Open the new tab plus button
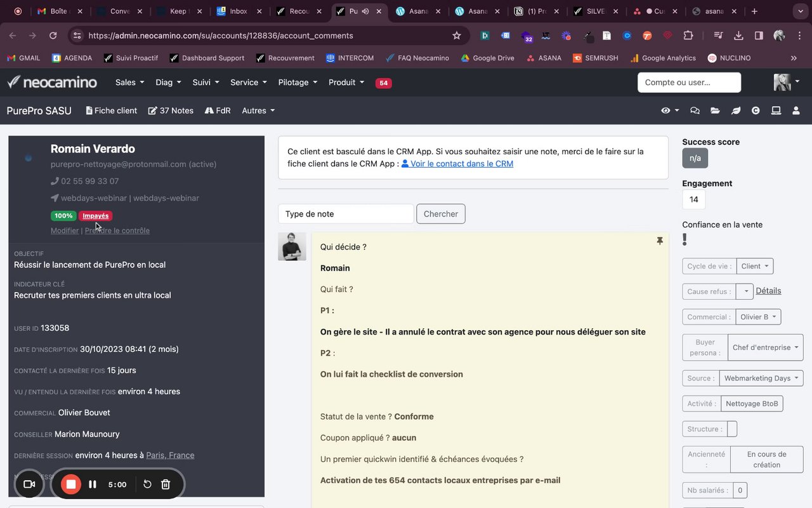The image size is (812, 508). pyautogui.click(x=754, y=11)
